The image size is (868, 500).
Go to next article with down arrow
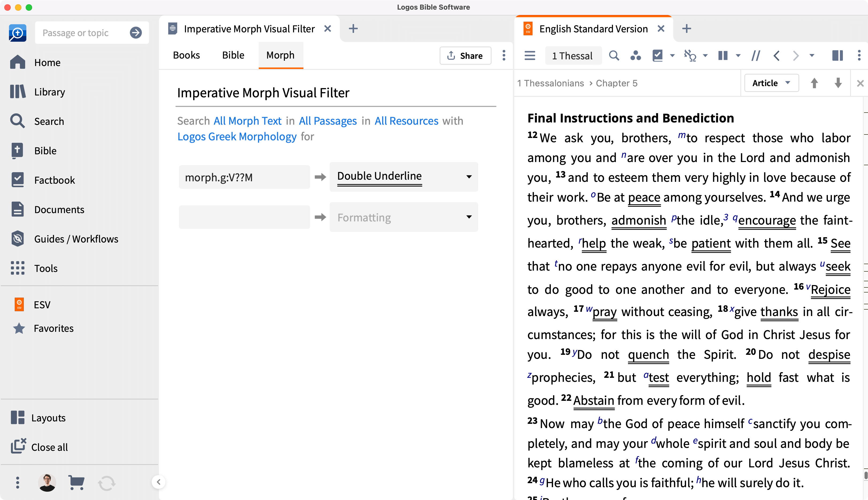tap(838, 83)
